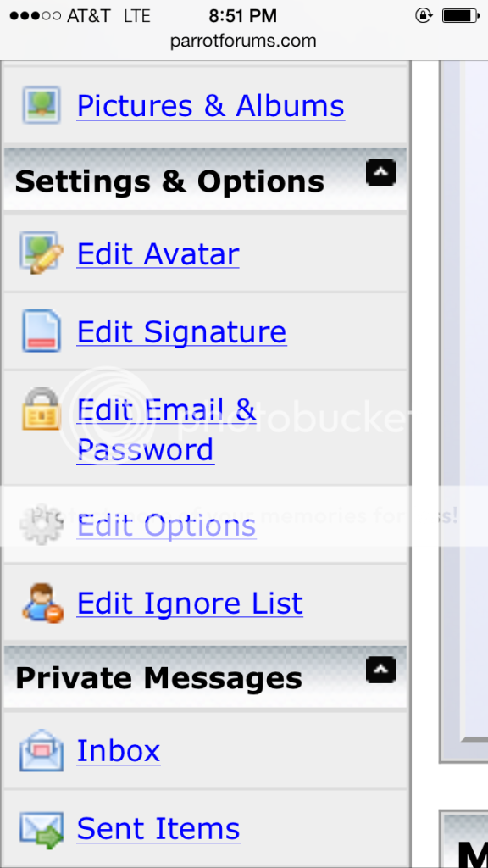This screenshot has width=488, height=868.
Task: Collapse the Settings & Options section
Action: click(x=380, y=172)
